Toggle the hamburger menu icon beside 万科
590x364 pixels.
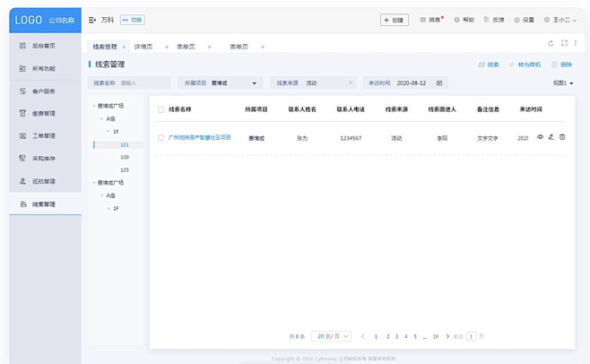92,20
